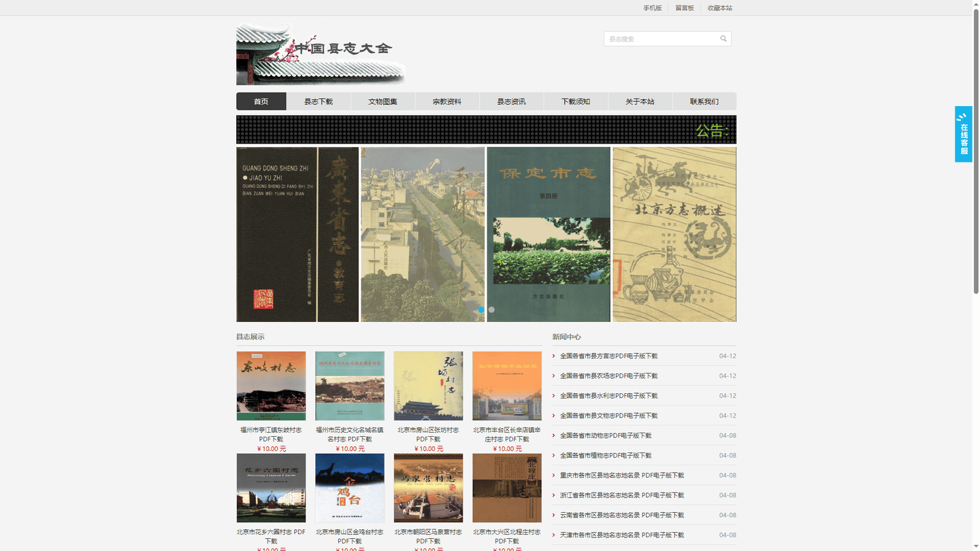Open the 宗教资料 menu item

pos(447,101)
